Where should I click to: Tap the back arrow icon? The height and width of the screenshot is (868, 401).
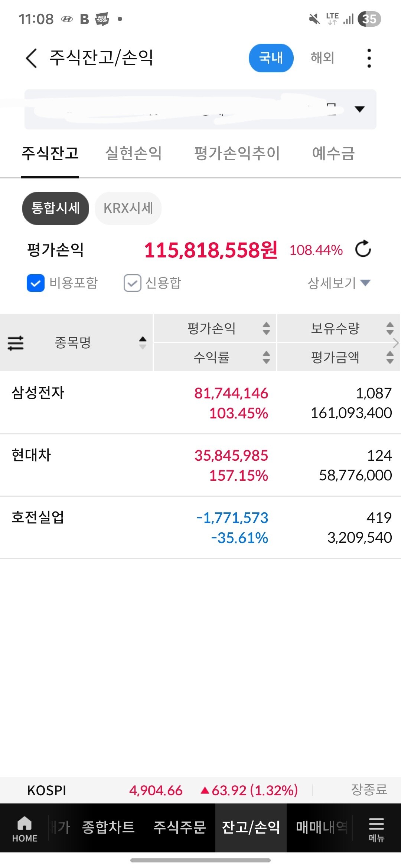pyautogui.click(x=32, y=59)
